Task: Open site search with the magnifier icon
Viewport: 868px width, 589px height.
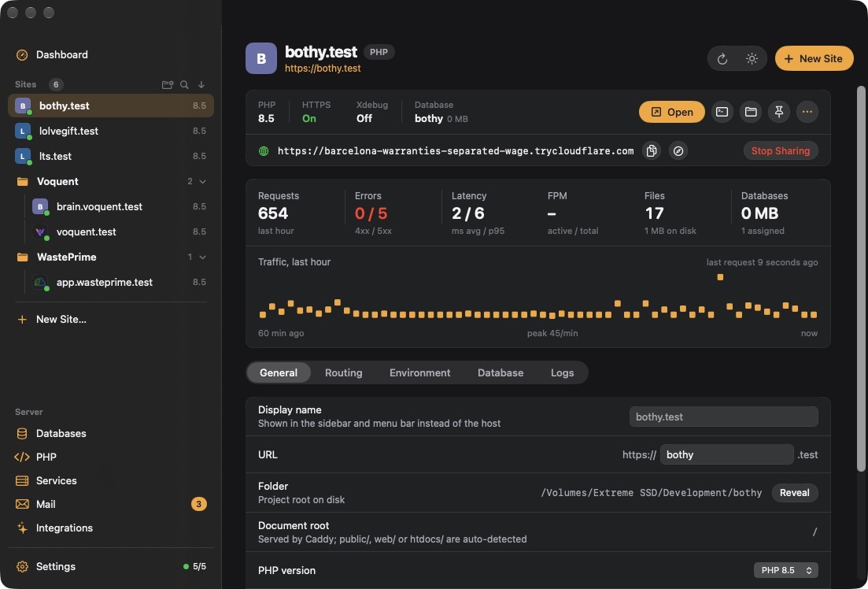Action: click(184, 85)
